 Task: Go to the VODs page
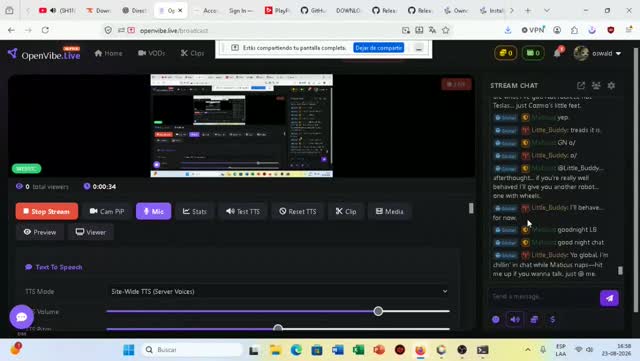tap(152, 53)
